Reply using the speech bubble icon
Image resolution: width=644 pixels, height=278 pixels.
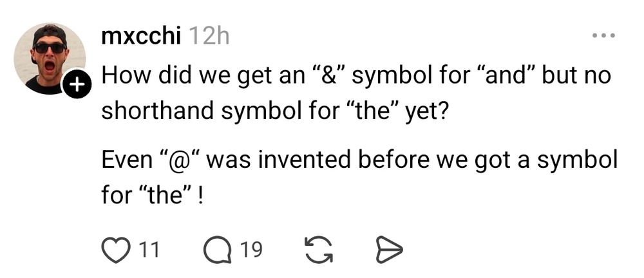tap(217, 248)
